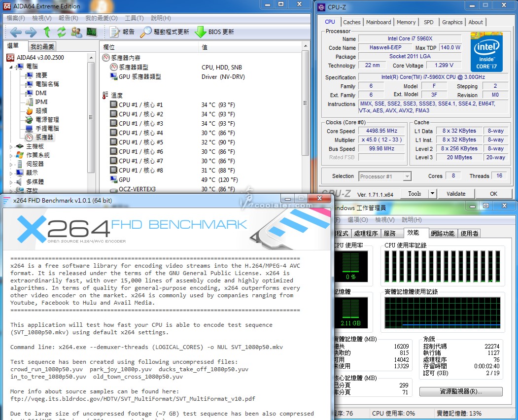
Task: Click the Validate button in CPU-Z
Action: click(456, 194)
